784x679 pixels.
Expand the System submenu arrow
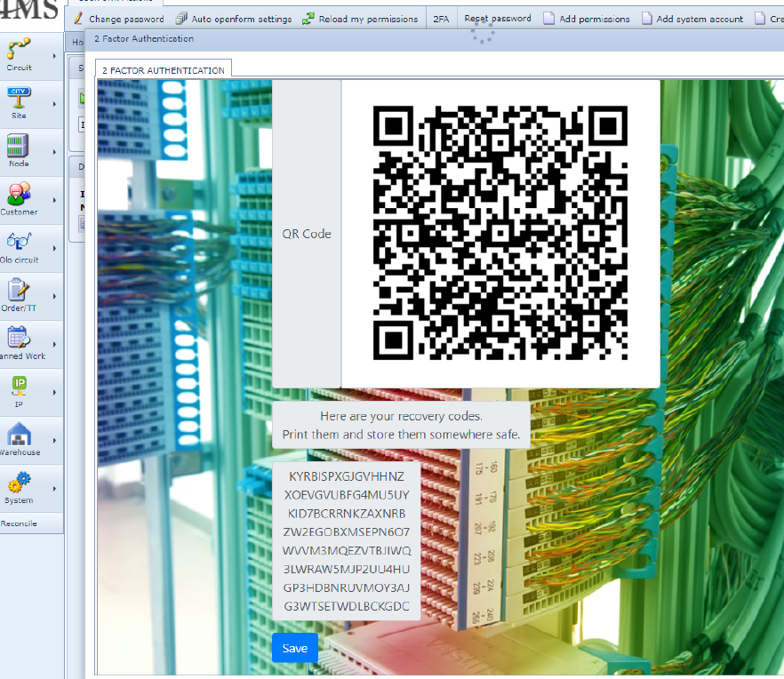(54, 489)
